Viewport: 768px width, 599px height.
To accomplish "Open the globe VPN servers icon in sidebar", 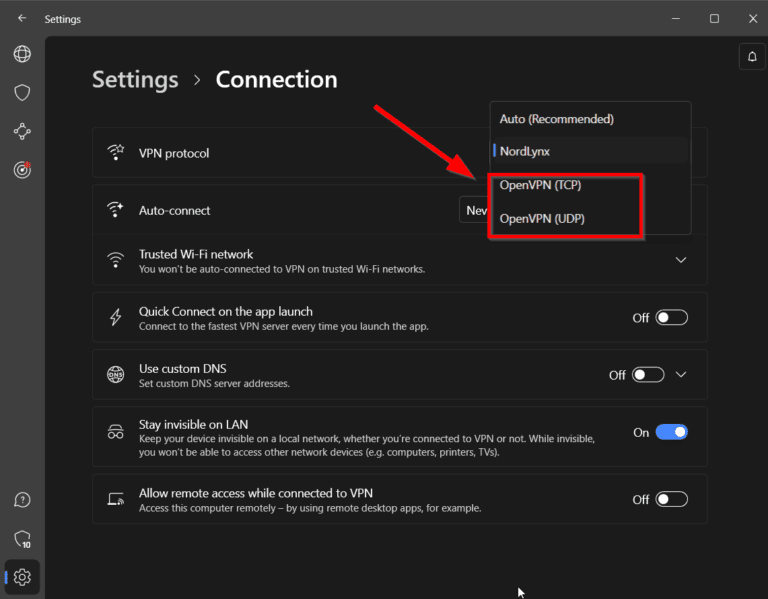I will (22, 54).
